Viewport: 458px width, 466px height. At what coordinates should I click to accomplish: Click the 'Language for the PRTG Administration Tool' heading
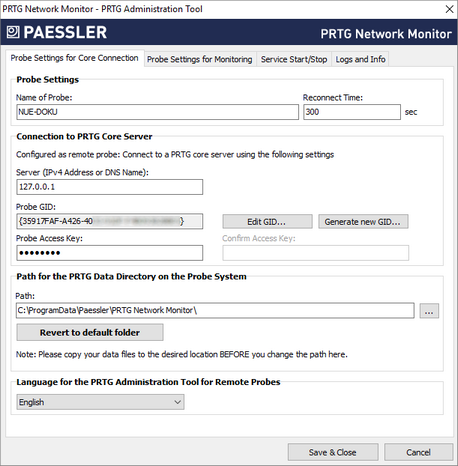148,382
